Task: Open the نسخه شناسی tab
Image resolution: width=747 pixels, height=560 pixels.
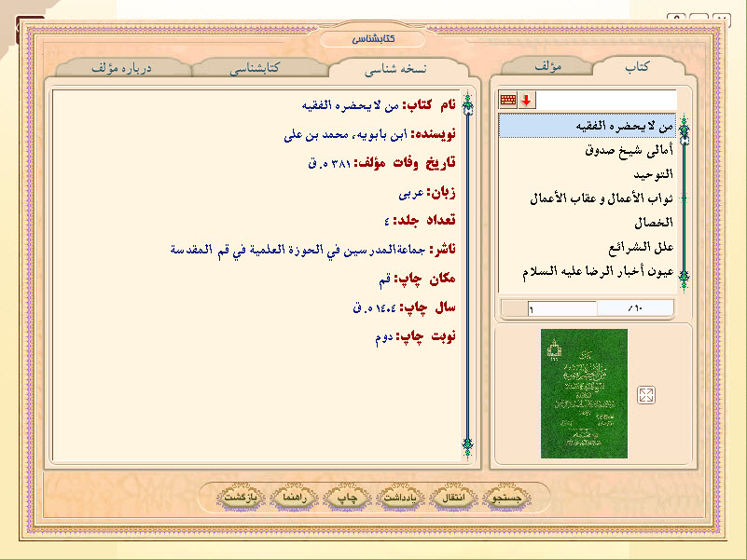Action: [395, 70]
